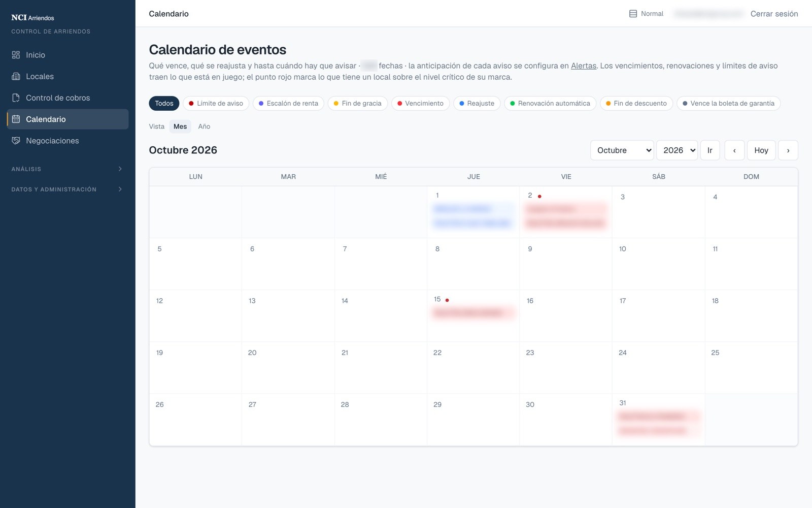Image resolution: width=812 pixels, height=508 pixels.
Task: Click the Control de cobros document icon
Action: click(16, 98)
